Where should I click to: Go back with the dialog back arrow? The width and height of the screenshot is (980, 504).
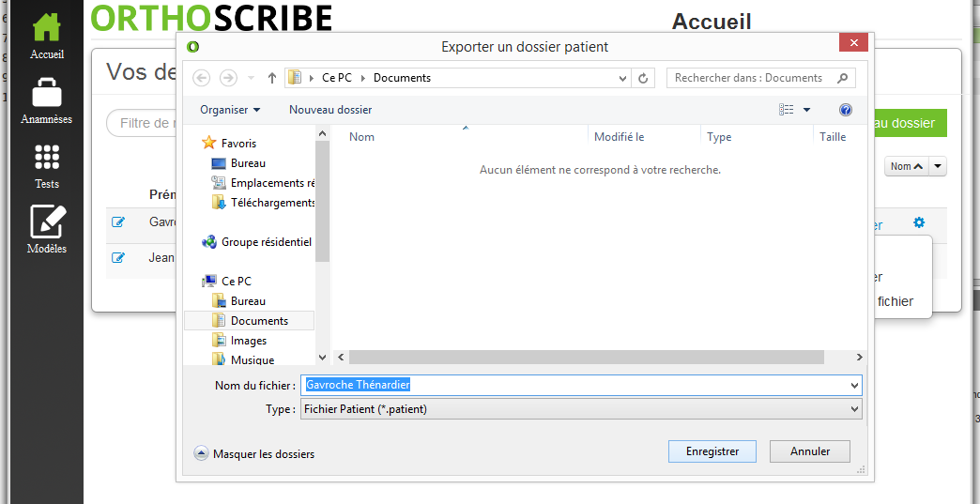coord(201,78)
